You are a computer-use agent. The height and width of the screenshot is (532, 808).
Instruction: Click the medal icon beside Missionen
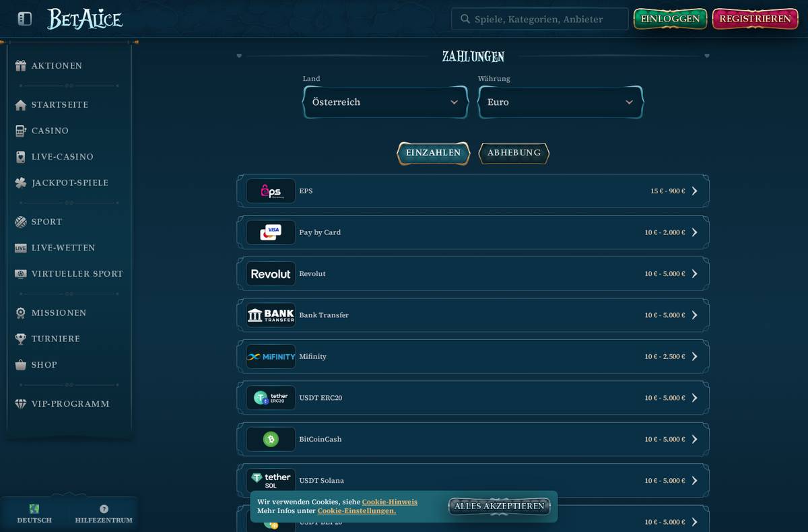click(21, 313)
